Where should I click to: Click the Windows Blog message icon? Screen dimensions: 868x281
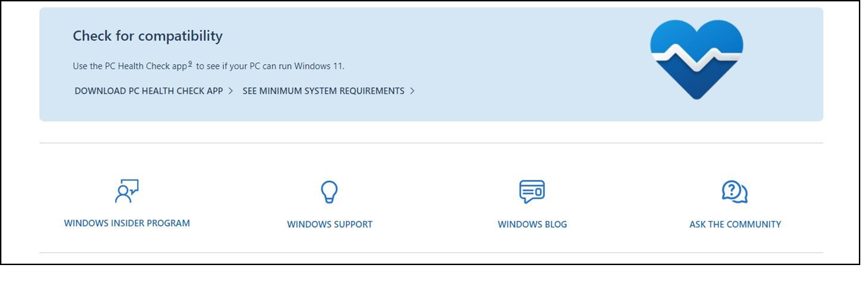(x=532, y=191)
